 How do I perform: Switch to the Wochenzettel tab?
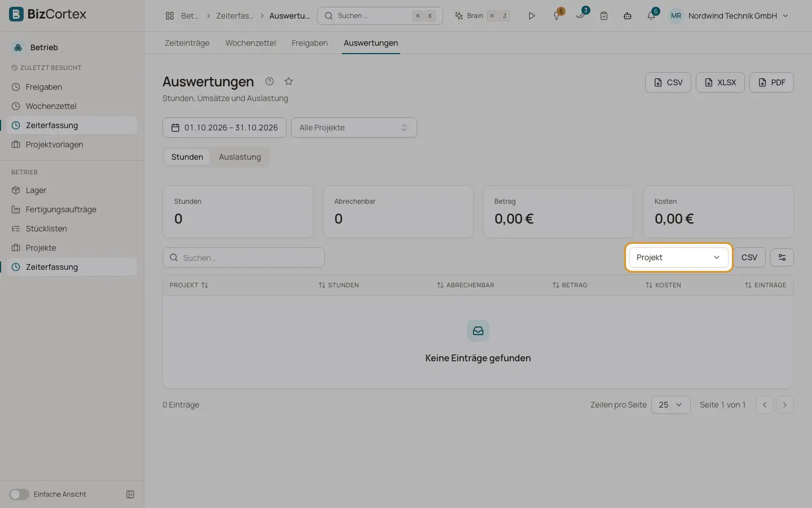click(250, 43)
